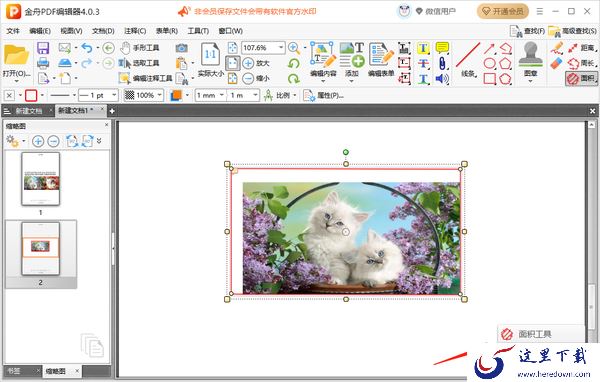Select the Perimeter (周长) measure tool
Image resolution: width=600 pixels, height=382 pixels.
tap(582, 63)
